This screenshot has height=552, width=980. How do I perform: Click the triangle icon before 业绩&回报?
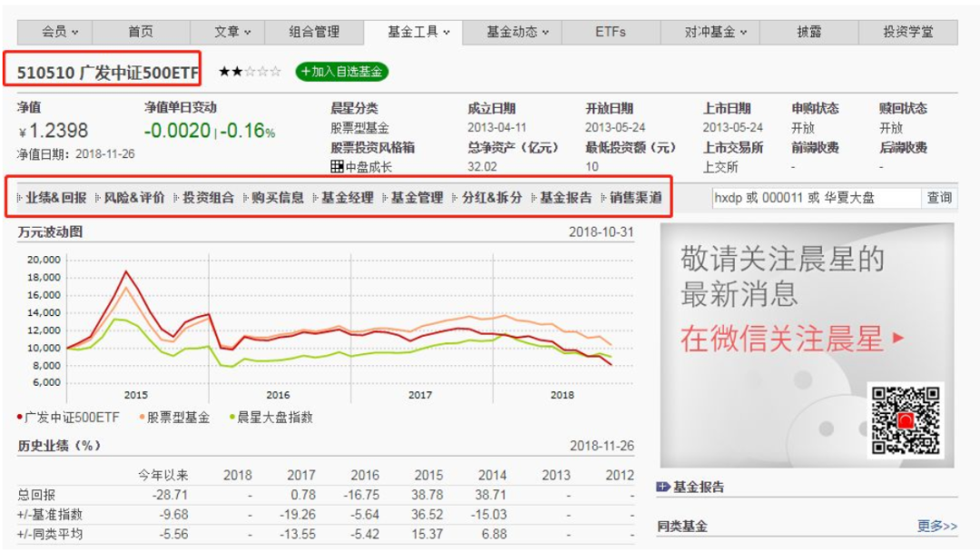[x=19, y=197]
